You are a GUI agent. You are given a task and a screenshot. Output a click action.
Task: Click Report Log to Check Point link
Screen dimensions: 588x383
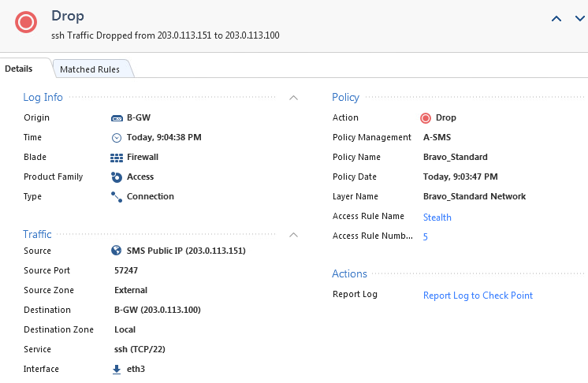click(478, 296)
